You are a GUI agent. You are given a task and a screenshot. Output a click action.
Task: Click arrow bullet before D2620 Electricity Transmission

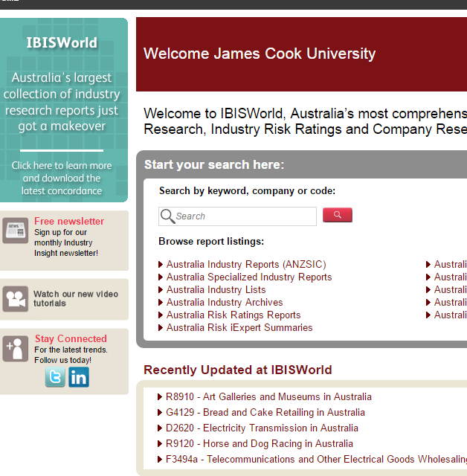(x=160, y=428)
